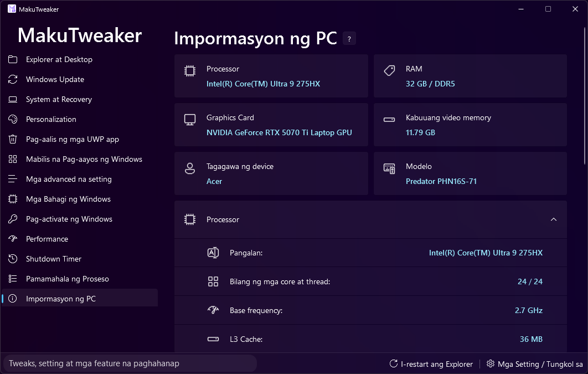Click the Impormasyon ng PC page heading
Screen dimensions: 588x374
[255, 38]
